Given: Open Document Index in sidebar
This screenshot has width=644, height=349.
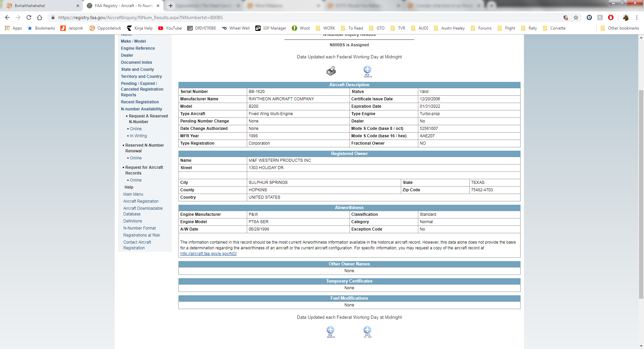Looking at the screenshot, I should [x=137, y=62].
